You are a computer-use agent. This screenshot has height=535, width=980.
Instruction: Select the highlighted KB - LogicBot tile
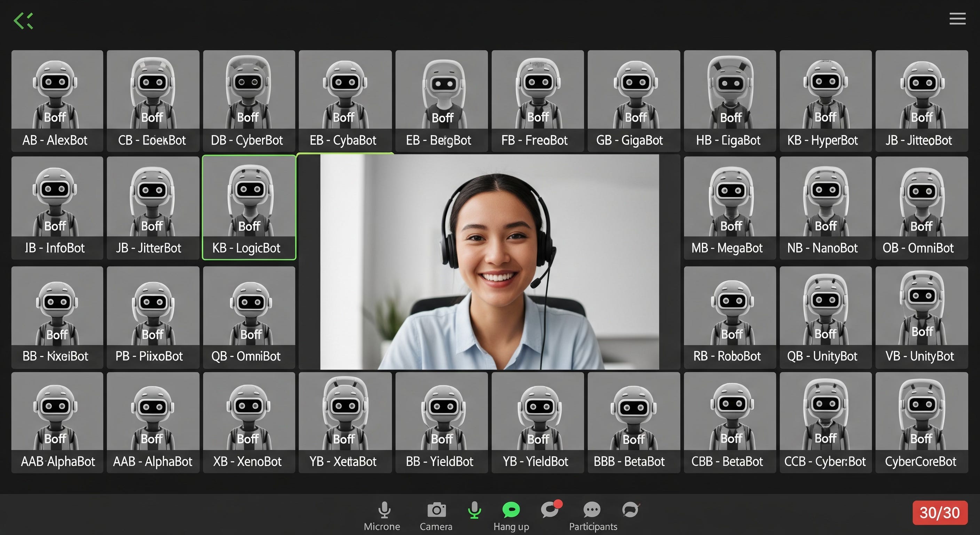point(249,208)
